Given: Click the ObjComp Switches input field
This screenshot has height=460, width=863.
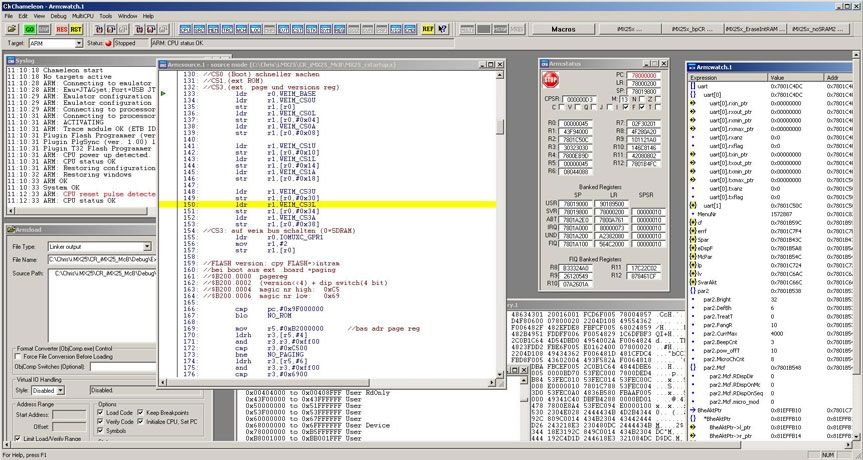Looking at the screenshot, I should 123,366.
